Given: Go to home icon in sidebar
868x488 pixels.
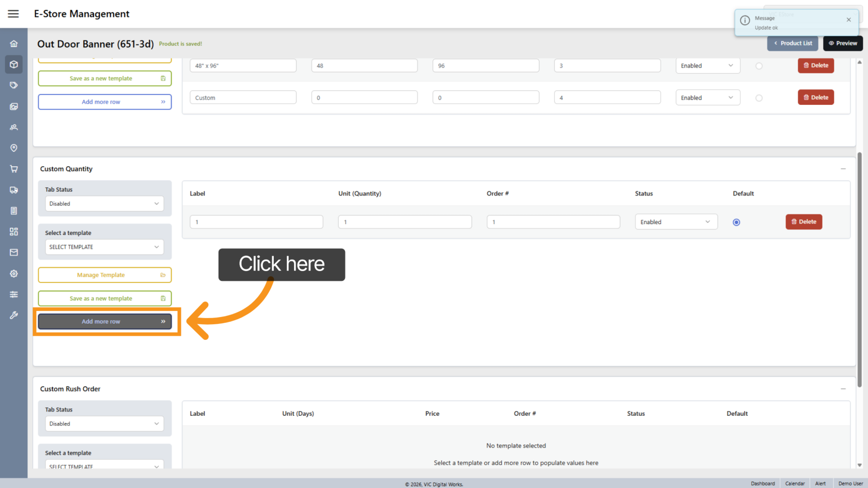Looking at the screenshot, I should 14,44.
